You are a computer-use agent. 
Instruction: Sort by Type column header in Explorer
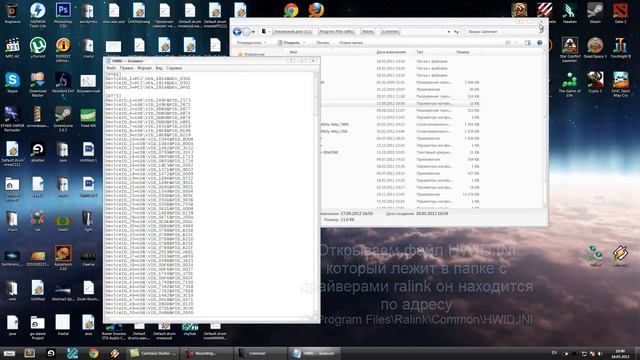(420, 52)
